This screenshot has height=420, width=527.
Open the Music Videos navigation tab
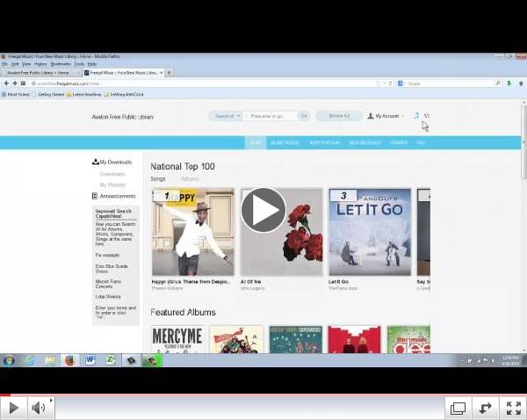(x=285, y=142)
